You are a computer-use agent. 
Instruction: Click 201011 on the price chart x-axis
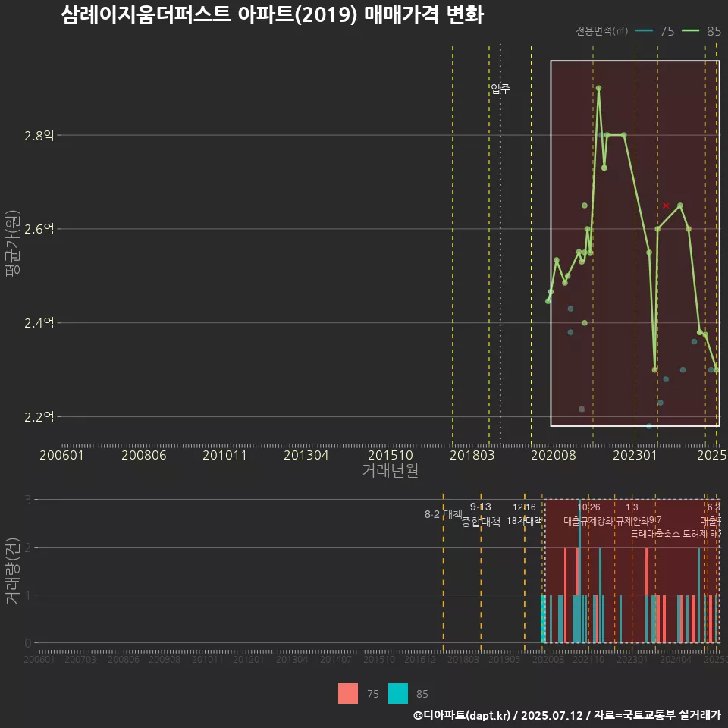click(224, 455)
